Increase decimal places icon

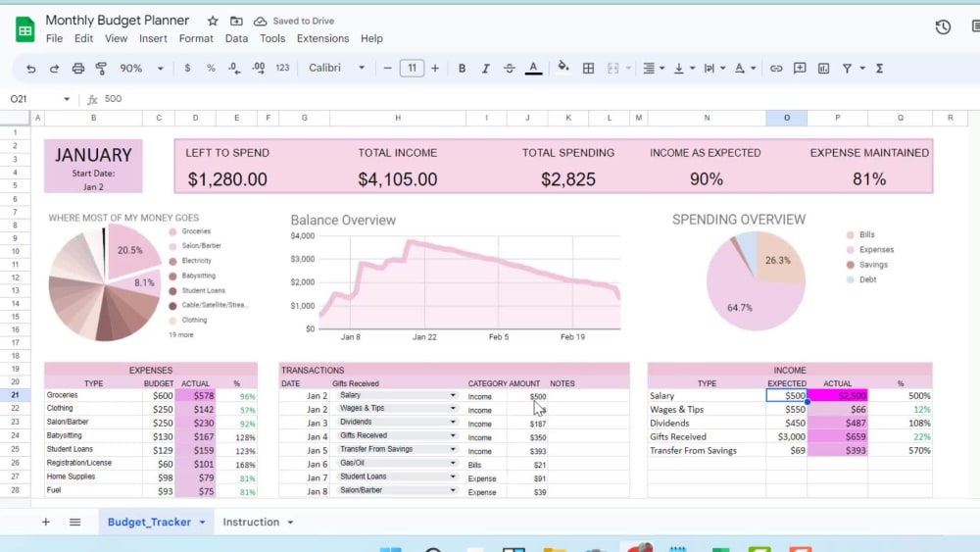pyautogui.click(x=258, y=68)
